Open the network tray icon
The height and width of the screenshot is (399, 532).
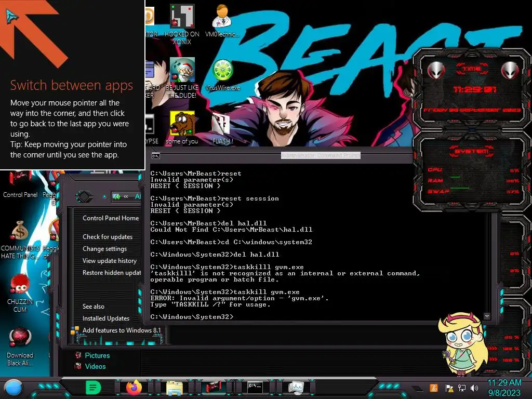tap(462, 388)
